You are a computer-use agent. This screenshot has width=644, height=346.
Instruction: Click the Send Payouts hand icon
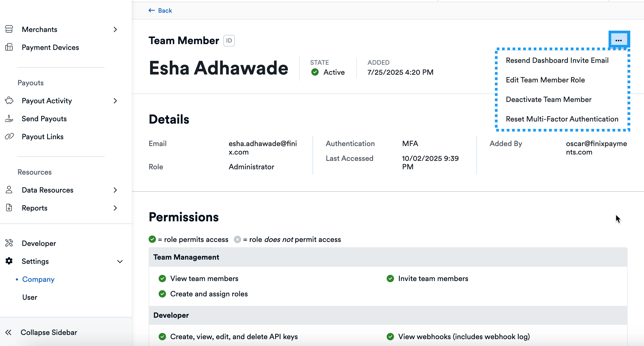click(x=9, y=119)
